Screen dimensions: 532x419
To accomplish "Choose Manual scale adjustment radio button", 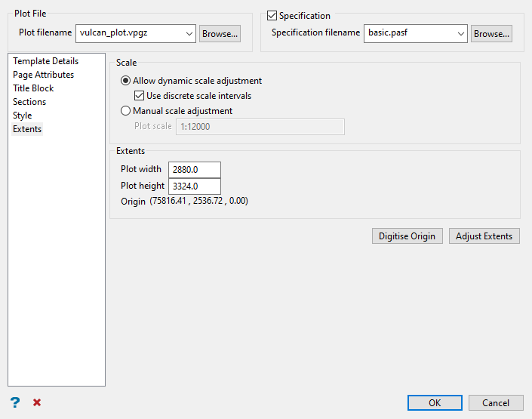I will click(125, 111).
